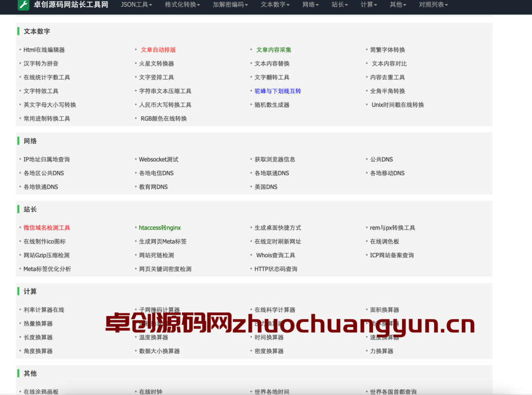Image resolution: width=532 pixels, height=395 pixels.
Task: Expand the 站长 navigation dropdown
Action: click(340, 5)
